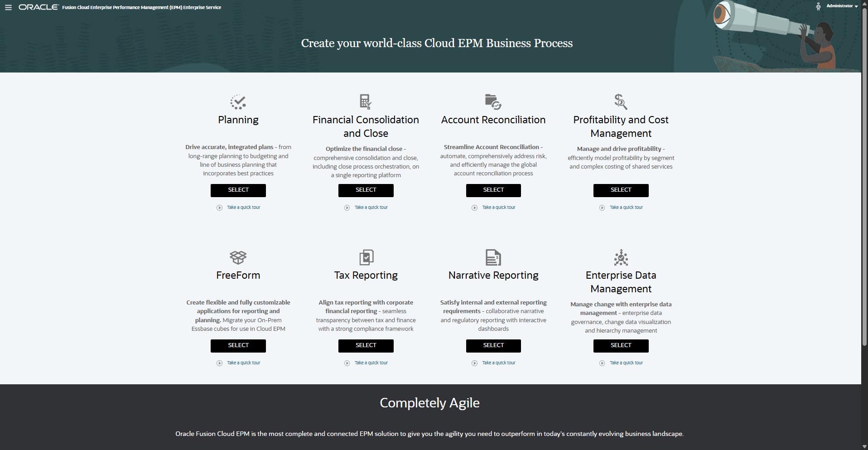
Task: Play the Financial Consolidation tour icon
Action: point(347,208)
